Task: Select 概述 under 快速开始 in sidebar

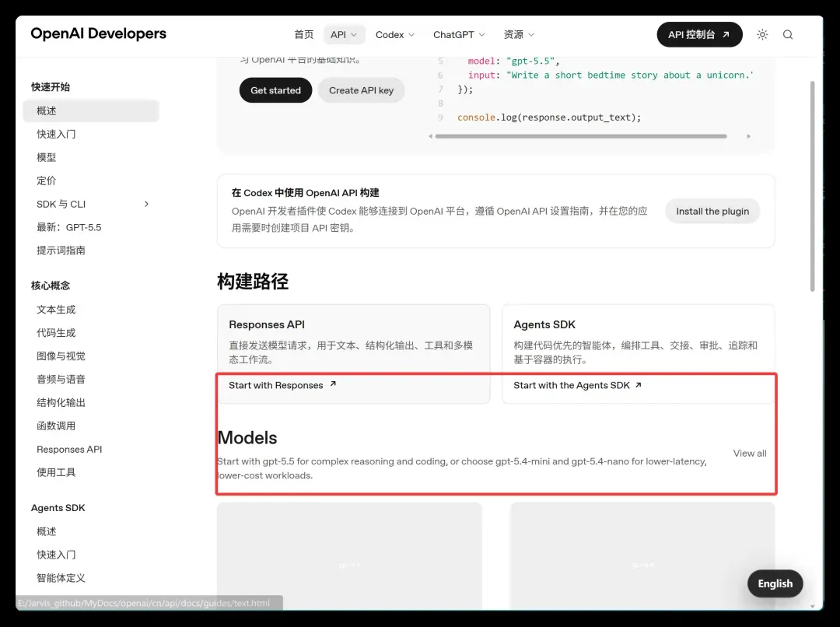Action: [91, 111]
